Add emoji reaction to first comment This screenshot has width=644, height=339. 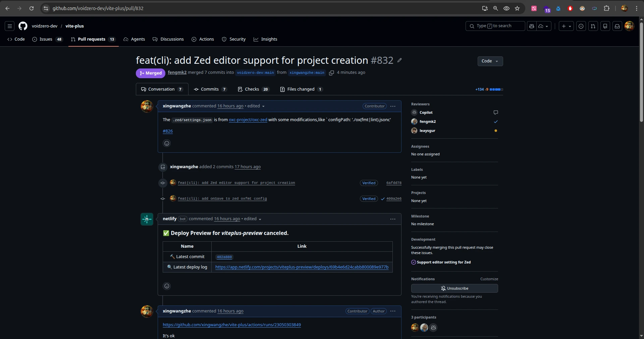(x=167, y=143)
